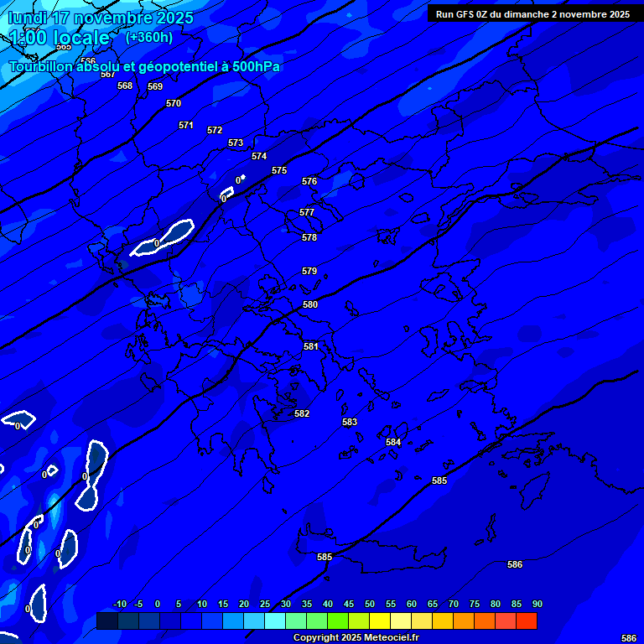Click the bright green swatch between 40 and 45

pyautogui.click(x=338, y=621)
